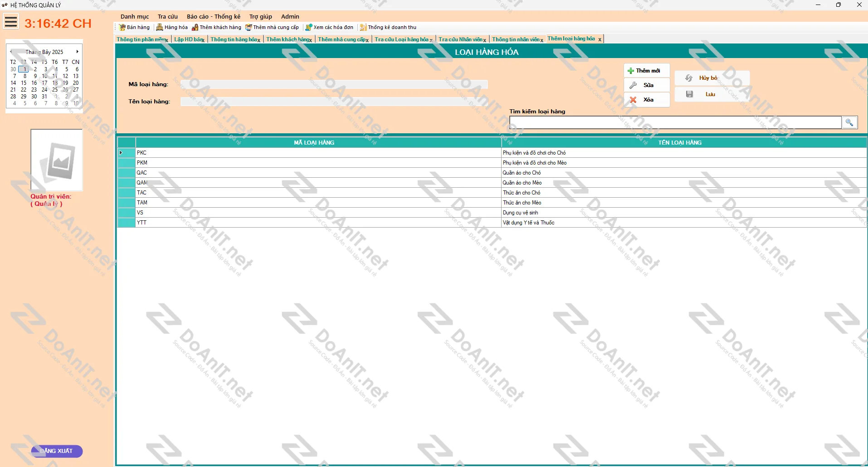The height and width of the screenshot is (467, 868).
Task: Open Thống kê doanh thu from the toolbar
Action: click(388, 27)
